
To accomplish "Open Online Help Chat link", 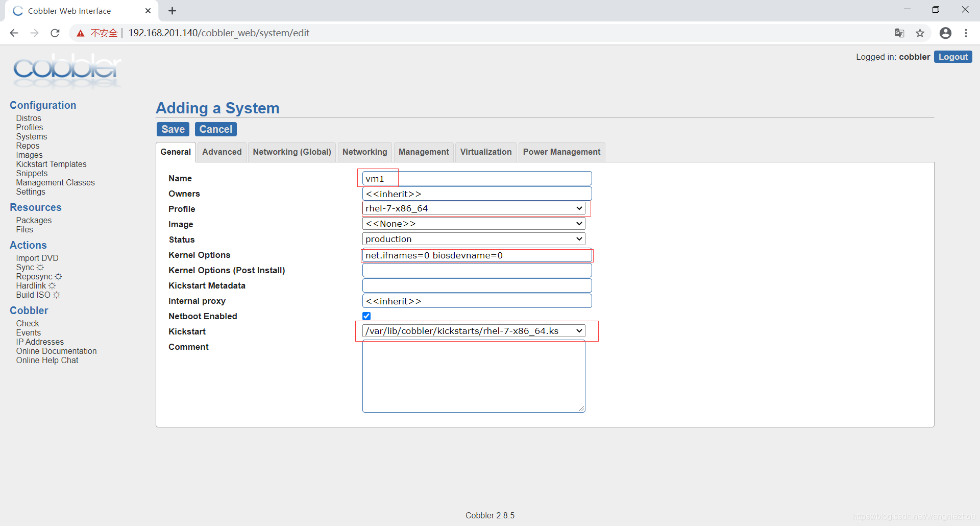I will coord(47,361).
